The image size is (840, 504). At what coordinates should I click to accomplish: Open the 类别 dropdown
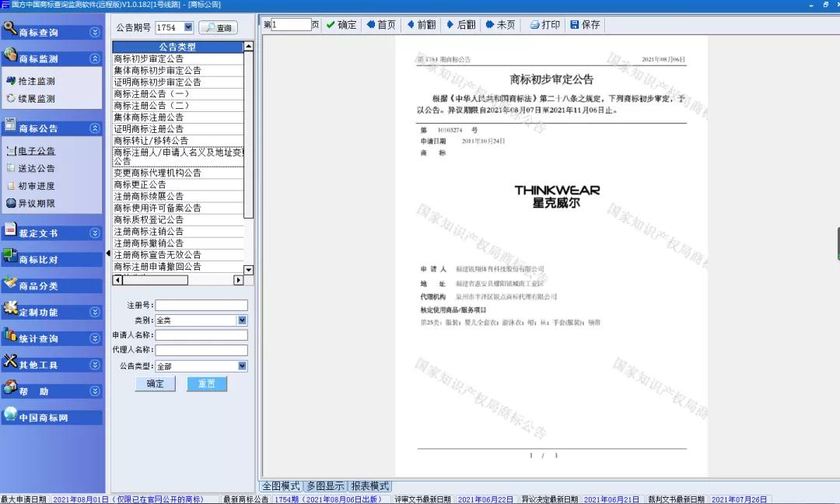point(242,320)
